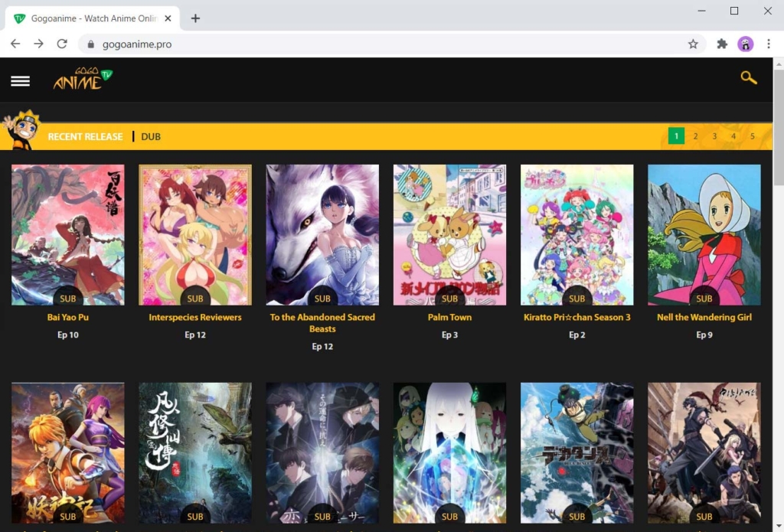
Task: Click Ep 12 under Abandoned Sacred Beasts
Action: pyautogui.click(x=322, y=346)
